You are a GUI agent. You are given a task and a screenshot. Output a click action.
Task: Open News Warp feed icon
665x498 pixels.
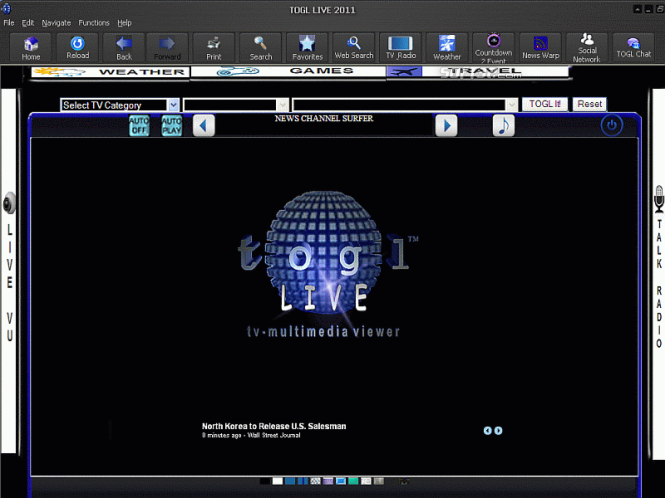pos(540,48)
